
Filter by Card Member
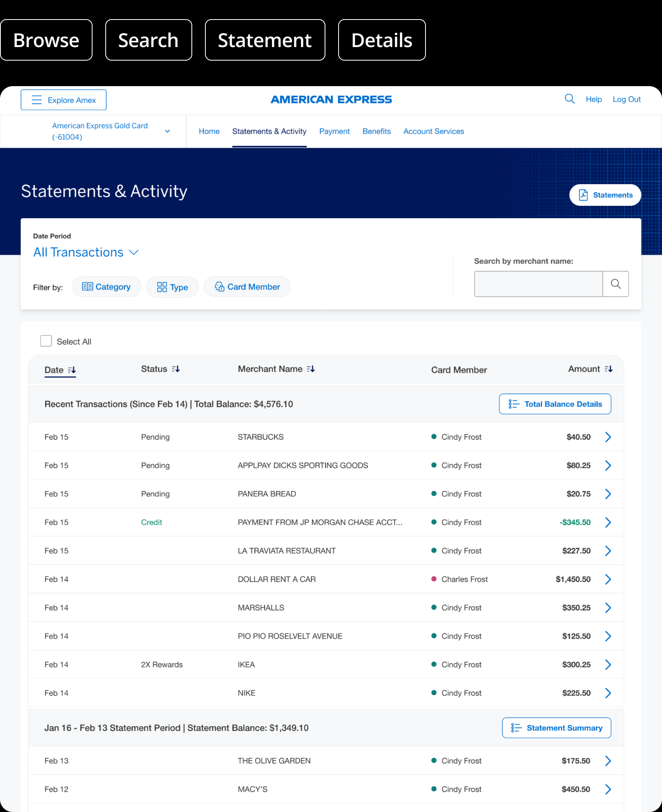247,287
